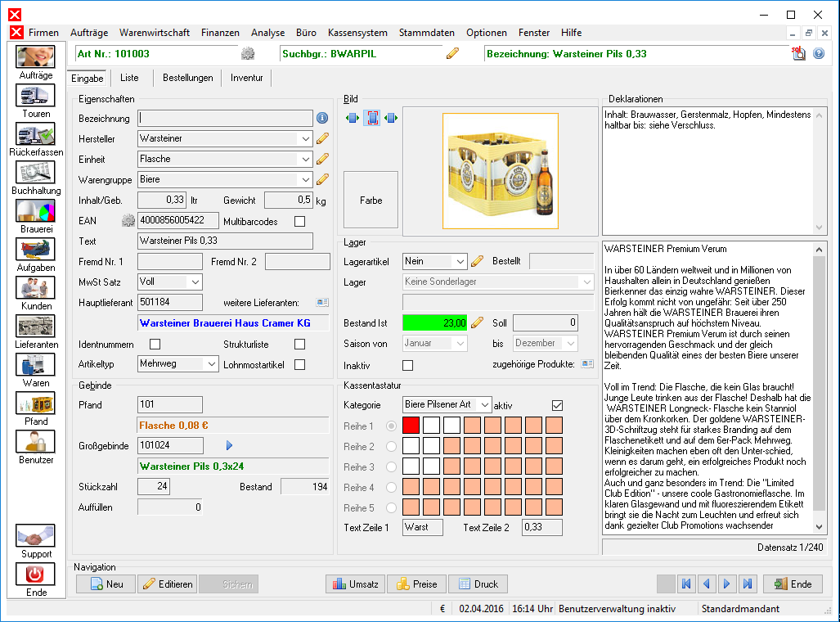Open the Lagerartikel dropdown
Viewport: 840px width, 622px height.
[x=460, y=261]
